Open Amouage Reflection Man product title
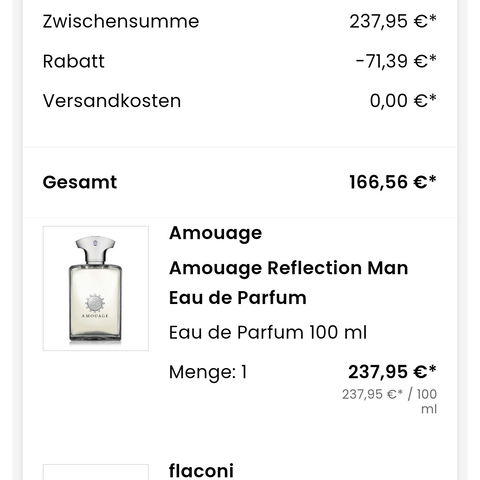This screenshot has height=480, width=480. click(288, 268)
